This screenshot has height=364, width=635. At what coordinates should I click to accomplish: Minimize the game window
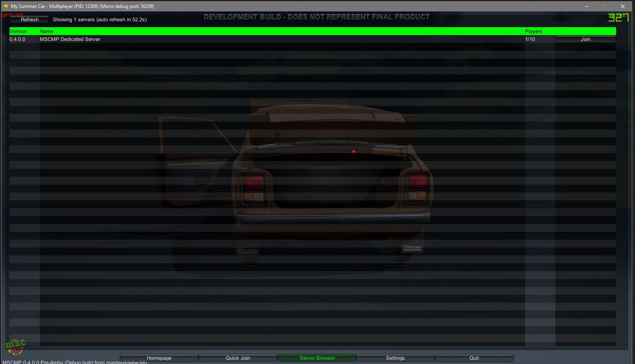586,6
